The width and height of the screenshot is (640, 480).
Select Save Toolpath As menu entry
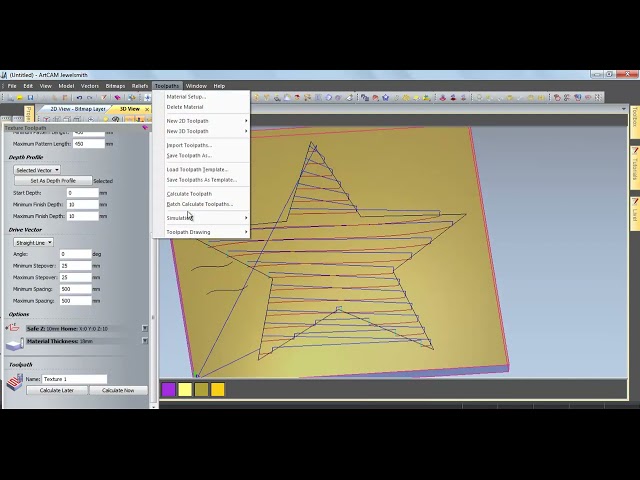tap(189, 156)
